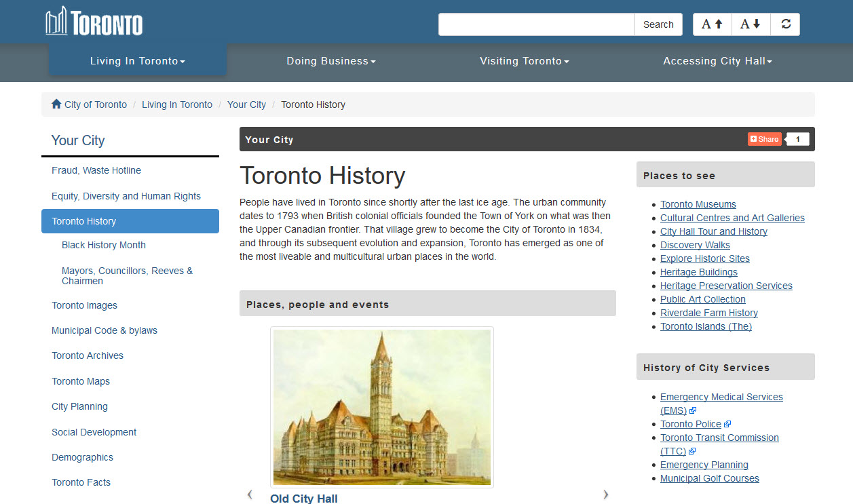Open Toronto Images in sidebar
853x504 pixels.
85,305
